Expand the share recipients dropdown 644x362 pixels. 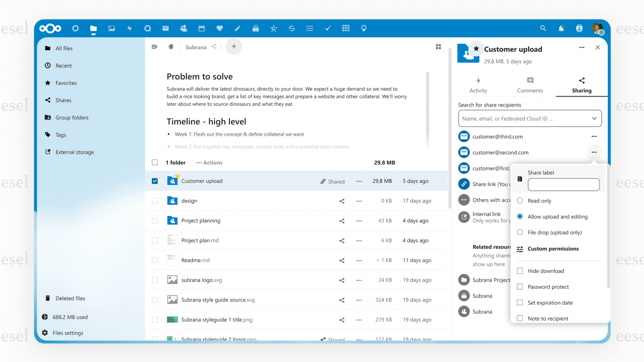(594, 118)
